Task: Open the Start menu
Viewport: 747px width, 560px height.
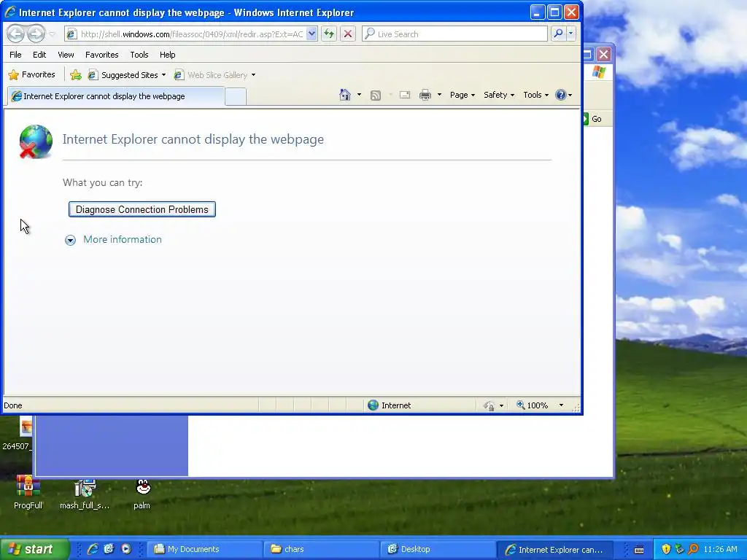Action: (x=34, y=549)
